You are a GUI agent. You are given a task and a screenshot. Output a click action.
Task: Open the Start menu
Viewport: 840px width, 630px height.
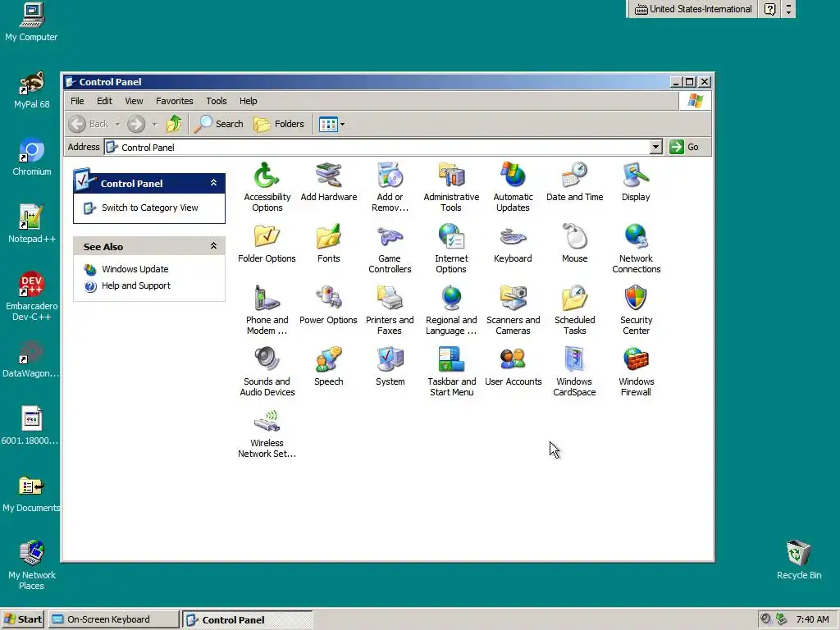coord(23,619)
